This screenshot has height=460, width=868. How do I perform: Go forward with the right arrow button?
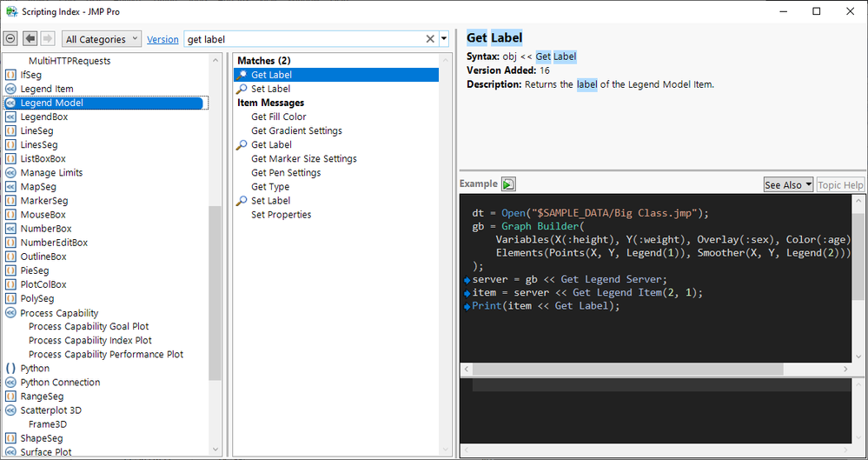click(48, 39)
